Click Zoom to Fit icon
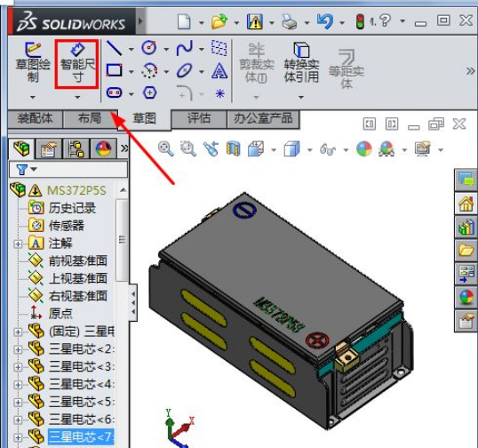This screenshot has width=478, height=448. [x=166, y=148]
